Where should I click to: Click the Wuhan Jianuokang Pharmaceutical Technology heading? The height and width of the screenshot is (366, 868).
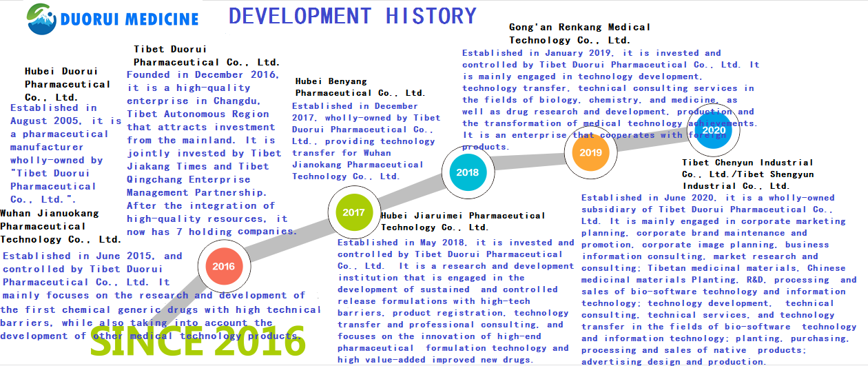coord(61,226)
